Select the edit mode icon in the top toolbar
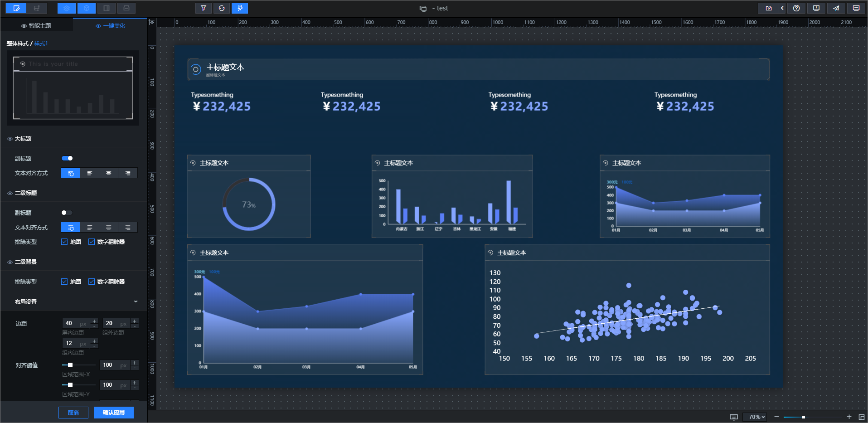This screenshot has height=423, width=868. [x=17, y=8]
